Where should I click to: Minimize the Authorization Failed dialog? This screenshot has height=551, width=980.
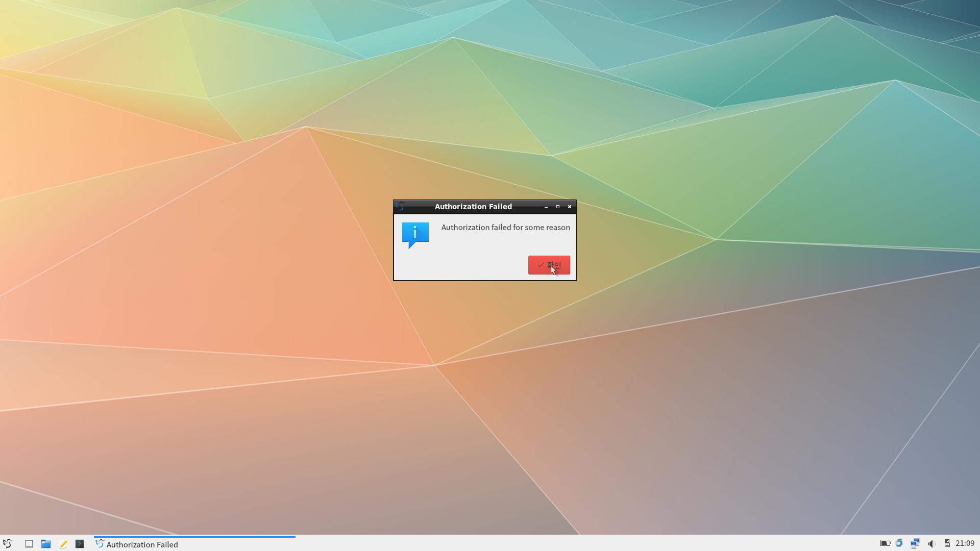546,207
